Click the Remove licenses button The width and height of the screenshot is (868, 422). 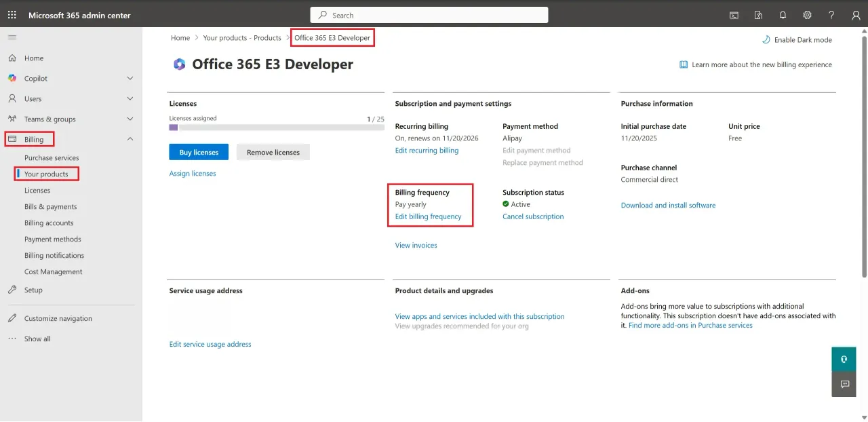273,152
